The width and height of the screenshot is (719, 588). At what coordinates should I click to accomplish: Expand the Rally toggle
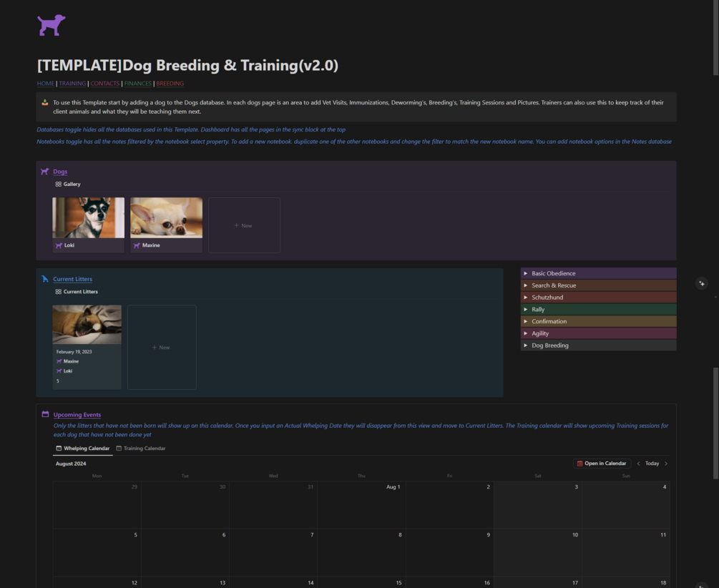coord(526,309)
